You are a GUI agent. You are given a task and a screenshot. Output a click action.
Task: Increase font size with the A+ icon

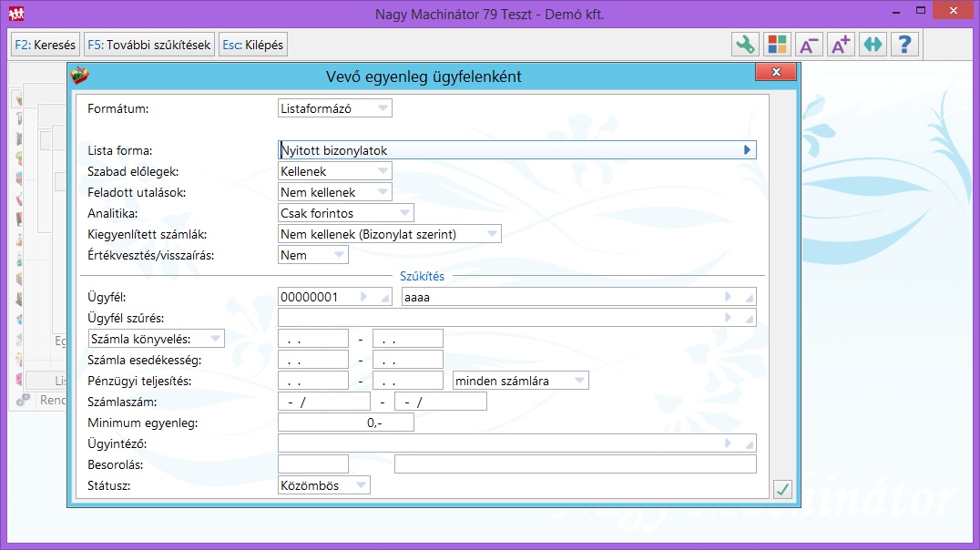(x=841, y=45)
